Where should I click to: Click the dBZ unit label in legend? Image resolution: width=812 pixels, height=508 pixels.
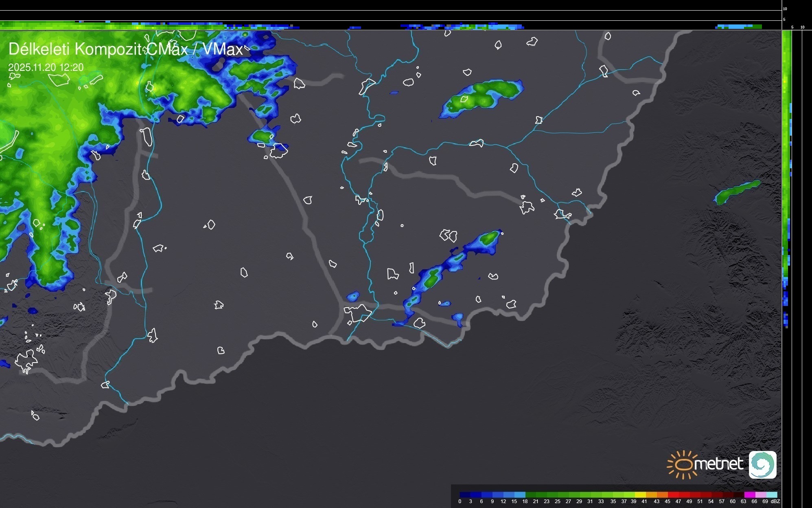(775, 501)
